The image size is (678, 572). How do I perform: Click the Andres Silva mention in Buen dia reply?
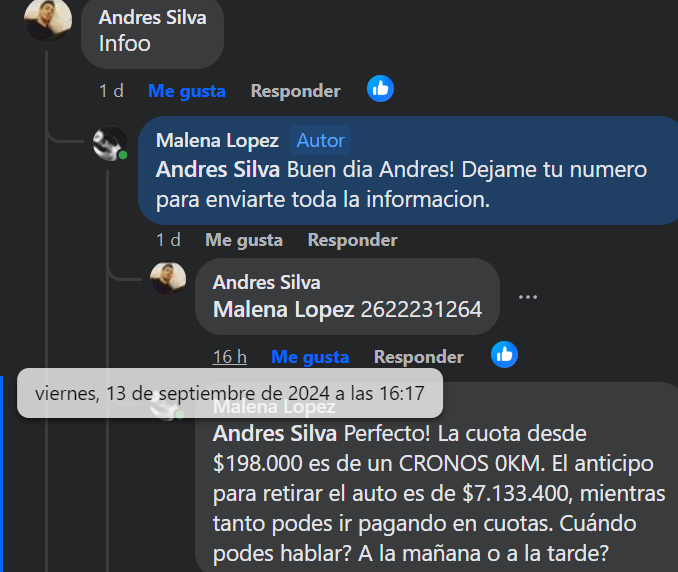click(217, 169)
